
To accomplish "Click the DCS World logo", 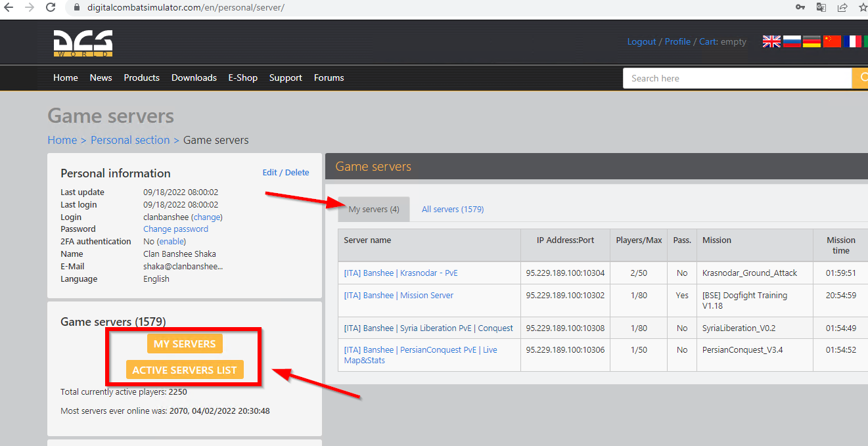I will coord(83,43).
